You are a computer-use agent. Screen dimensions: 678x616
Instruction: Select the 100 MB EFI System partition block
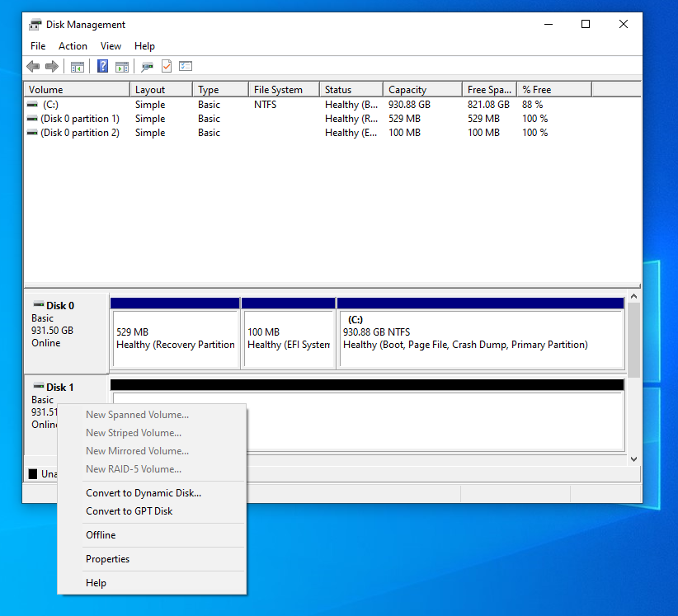tap(289, 333)
